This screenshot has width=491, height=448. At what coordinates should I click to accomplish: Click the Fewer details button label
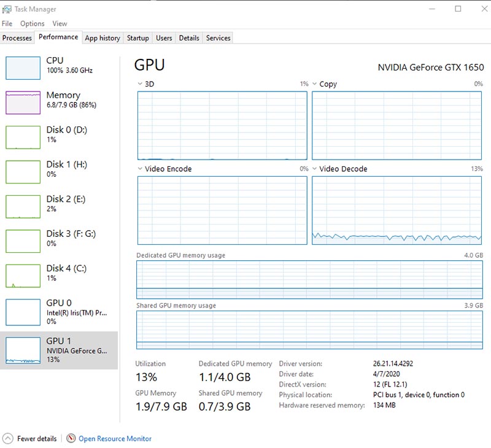[x=37, y=439]
